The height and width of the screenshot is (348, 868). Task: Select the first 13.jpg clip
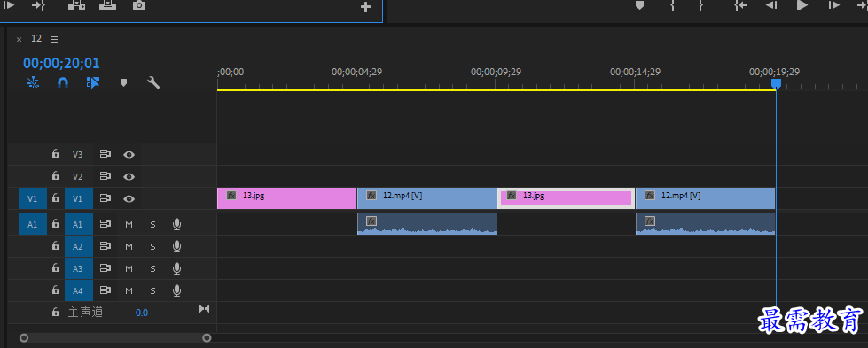pyautogui.click(x=286, y=198)
